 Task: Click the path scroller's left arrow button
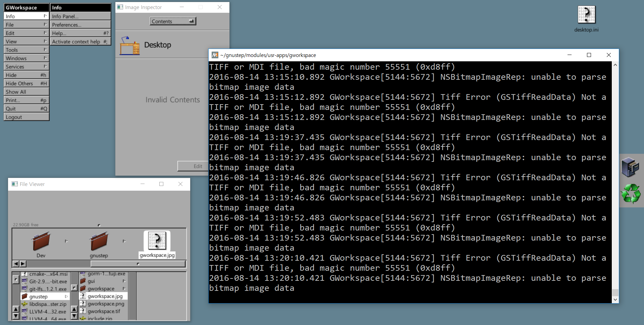click(16, 264)
